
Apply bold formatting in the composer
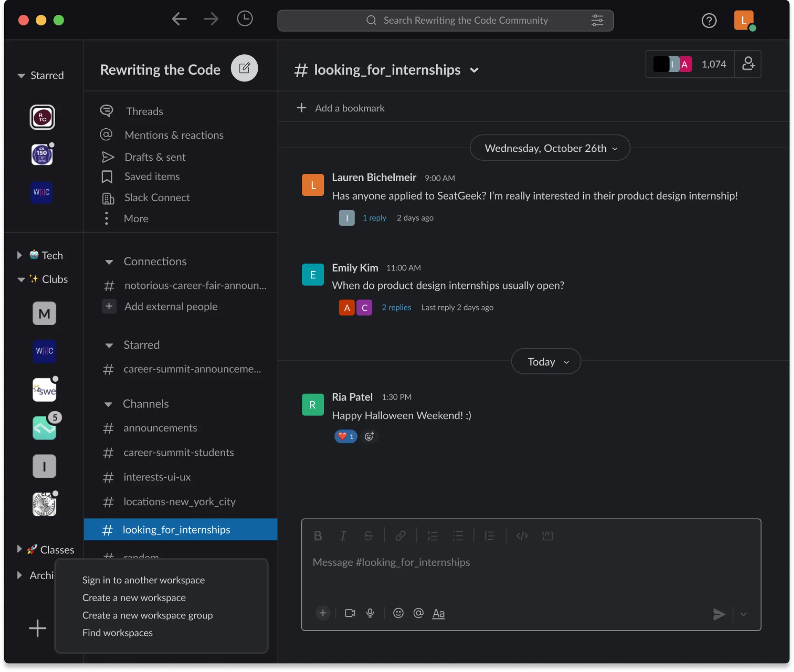(x=318, y=536)
